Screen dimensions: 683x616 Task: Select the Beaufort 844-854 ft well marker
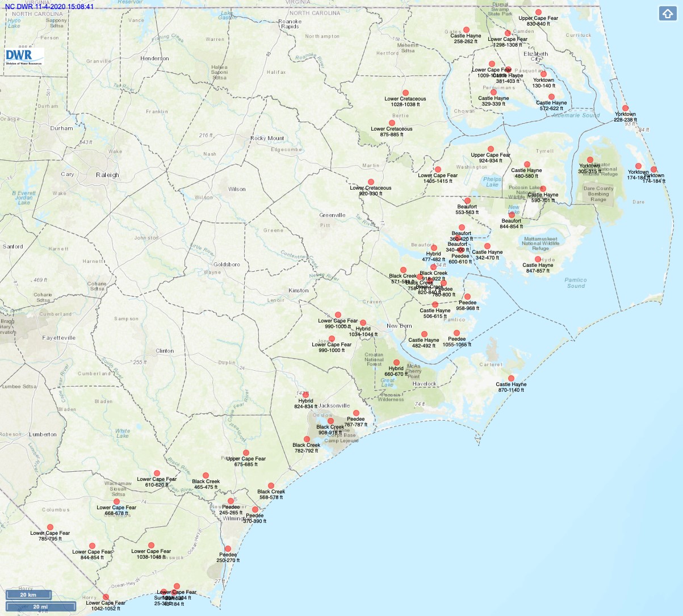tap(512, 214)
